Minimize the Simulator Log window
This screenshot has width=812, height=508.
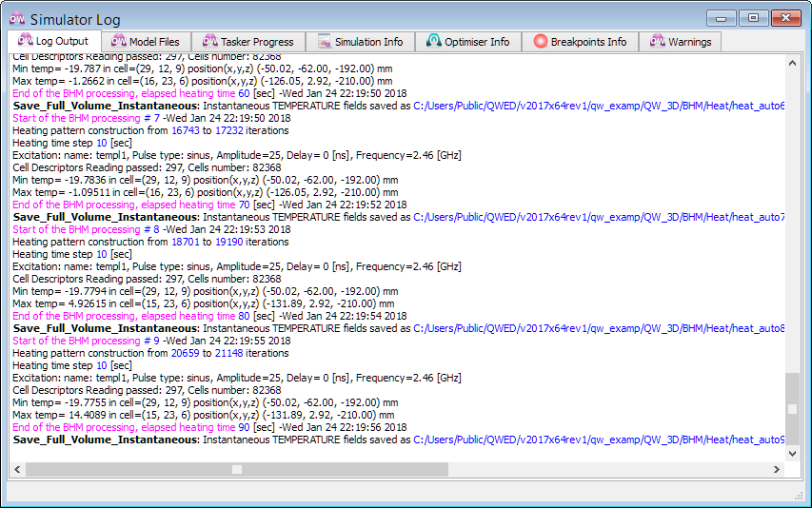[x=725, y=18]
